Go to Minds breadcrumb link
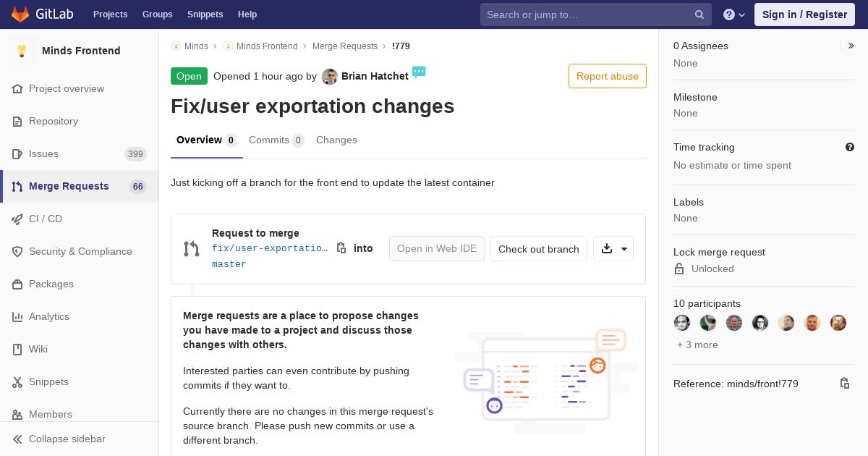868x456 pixels. pos(196,46)
